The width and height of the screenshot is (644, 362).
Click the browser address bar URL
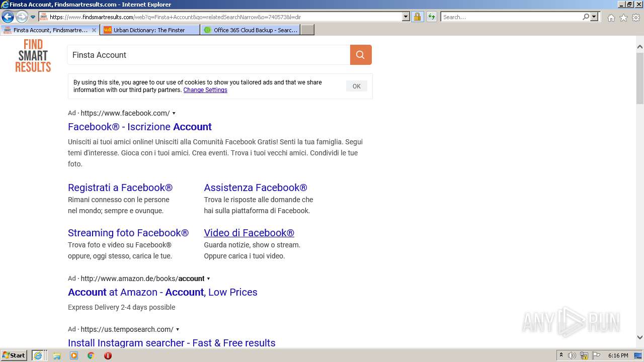(x=224, y=17)
